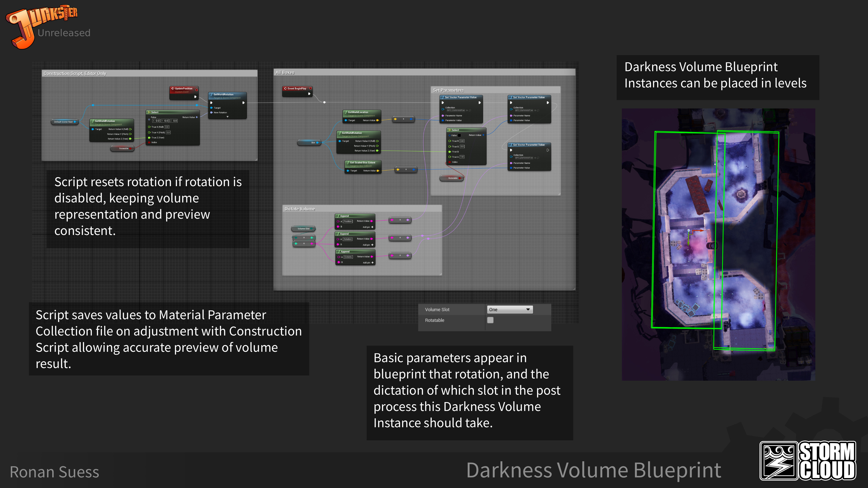Select the Volume Slot variable getter node
This screenshot has width=868, height=488.
pos(303,229)
